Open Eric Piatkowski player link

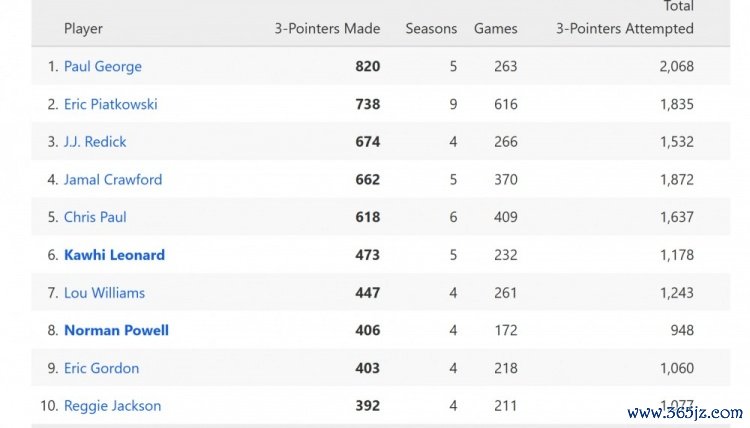click(110, 104)
